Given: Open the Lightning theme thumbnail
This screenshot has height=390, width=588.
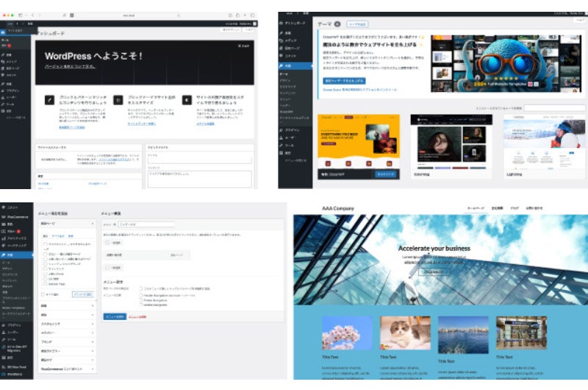Looking at the screenshot, I should [544, 142].
